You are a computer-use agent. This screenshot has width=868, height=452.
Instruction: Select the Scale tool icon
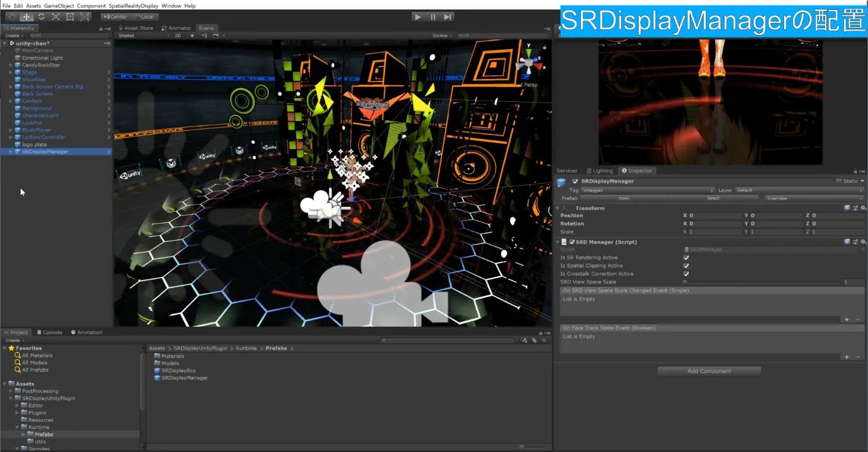pyautogui.click(x=55, y=17)
